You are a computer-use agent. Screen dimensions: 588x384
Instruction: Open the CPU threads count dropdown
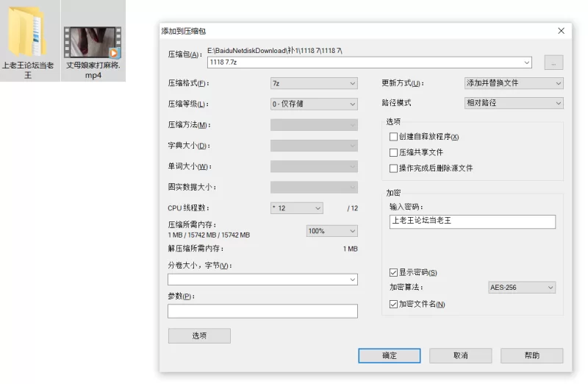(x=296, y=208)
